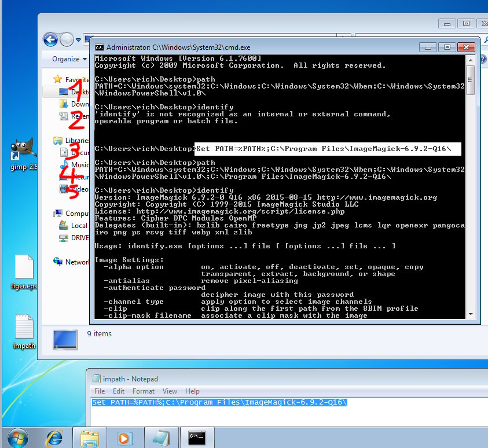This screenshot has width=488, height=448.
Task: Open Notepad Edit menu
Action: pos(119,391)
